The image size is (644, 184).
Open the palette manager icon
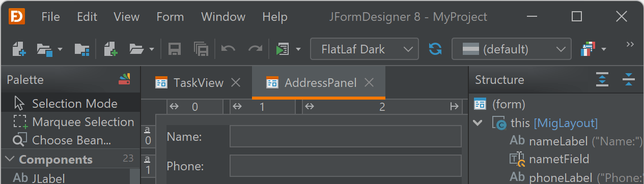click(x=124, y=79)
